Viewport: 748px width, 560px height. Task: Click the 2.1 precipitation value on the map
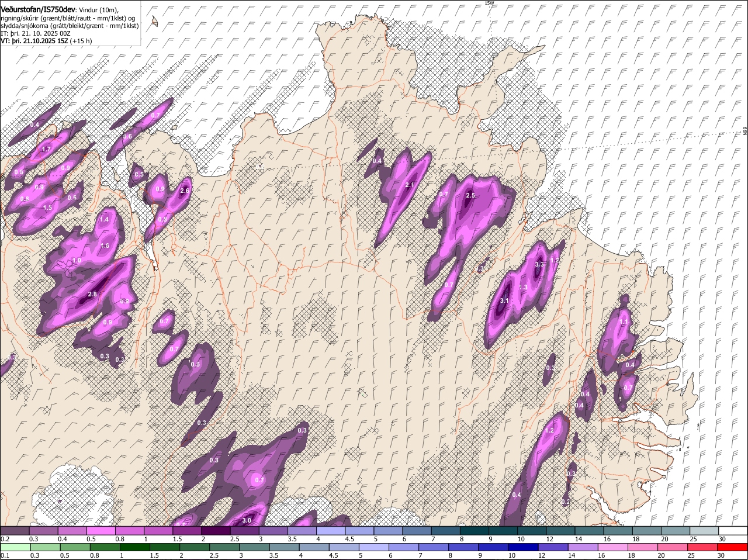410,185
